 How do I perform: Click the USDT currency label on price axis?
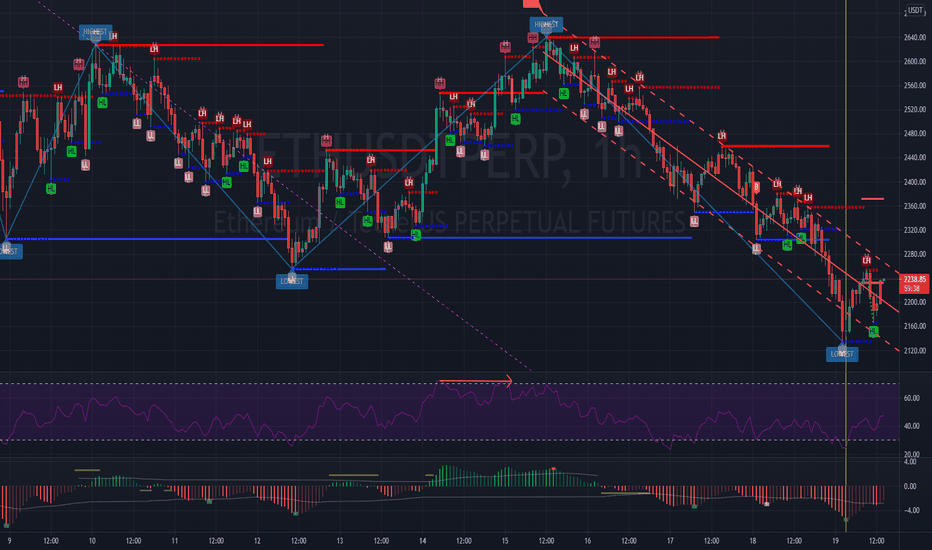(x=915, y=10)
